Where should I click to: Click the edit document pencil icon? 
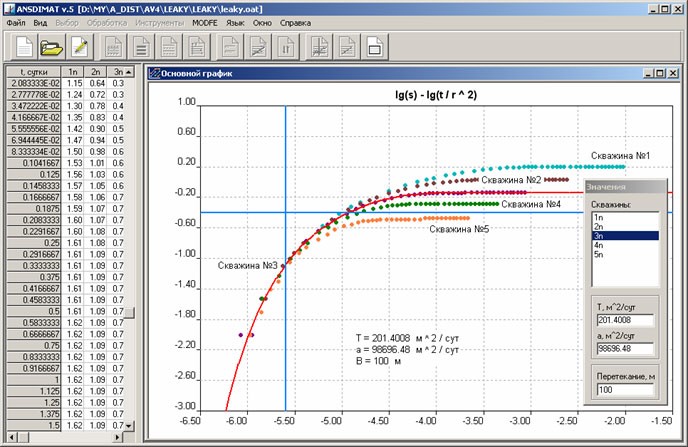pos(79,46)
